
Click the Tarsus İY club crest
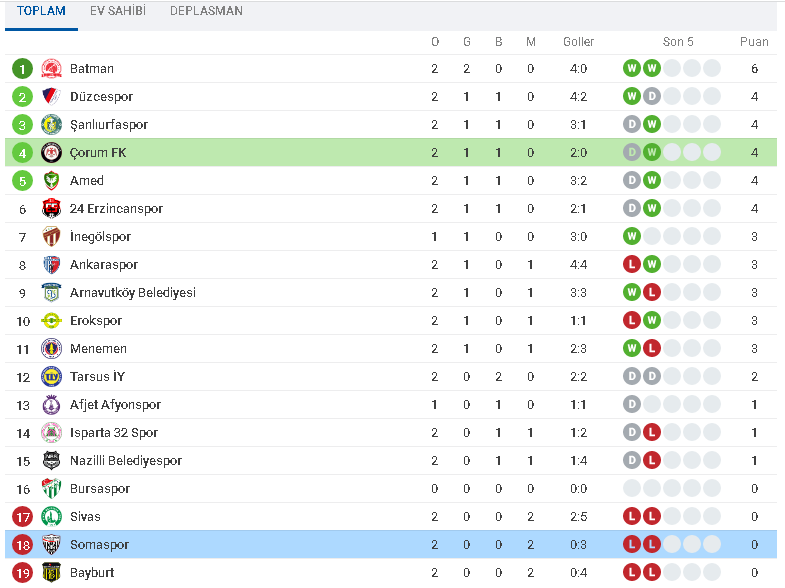click(x=51, y=377)
